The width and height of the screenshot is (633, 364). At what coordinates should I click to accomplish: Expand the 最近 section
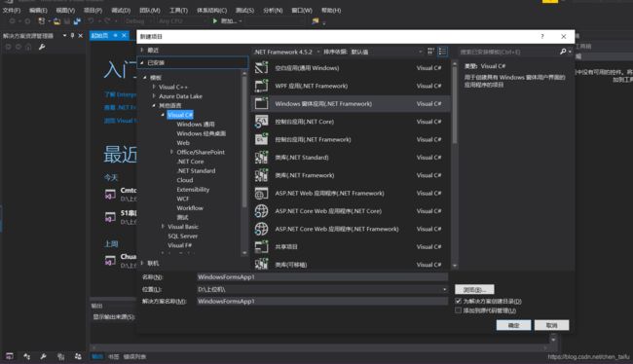click(142, 50)
